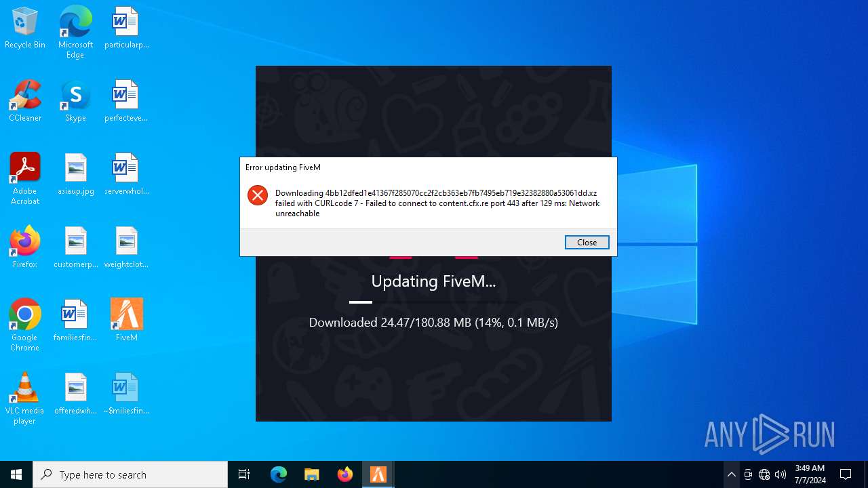
Task: Click the "Error updating FiveM" title bar
Action: [428, 167]
